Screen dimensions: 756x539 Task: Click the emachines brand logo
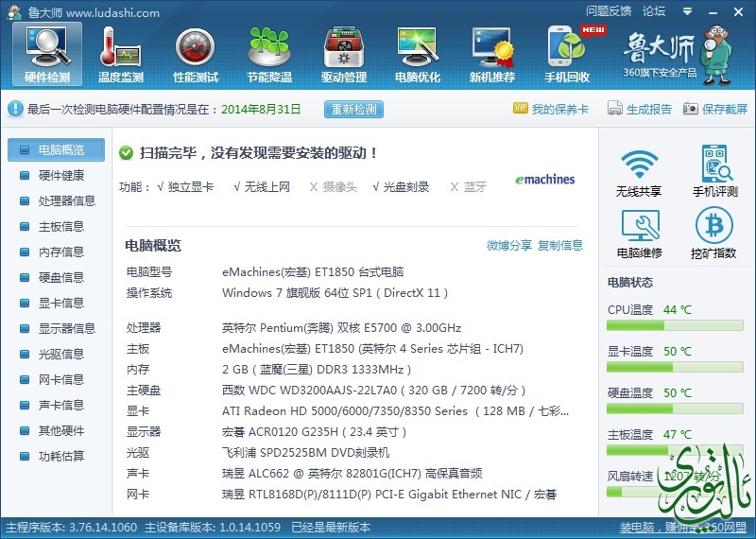click(x=545, y=180)
